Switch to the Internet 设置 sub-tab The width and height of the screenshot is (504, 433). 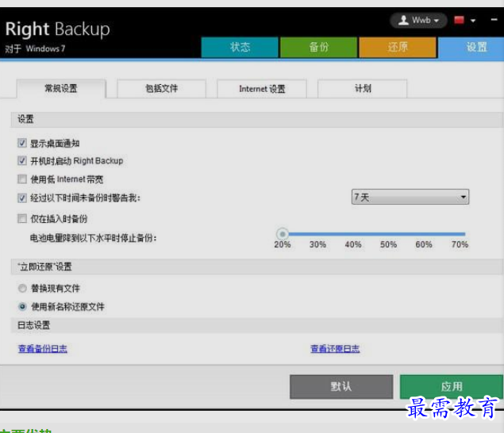point(262,89)
